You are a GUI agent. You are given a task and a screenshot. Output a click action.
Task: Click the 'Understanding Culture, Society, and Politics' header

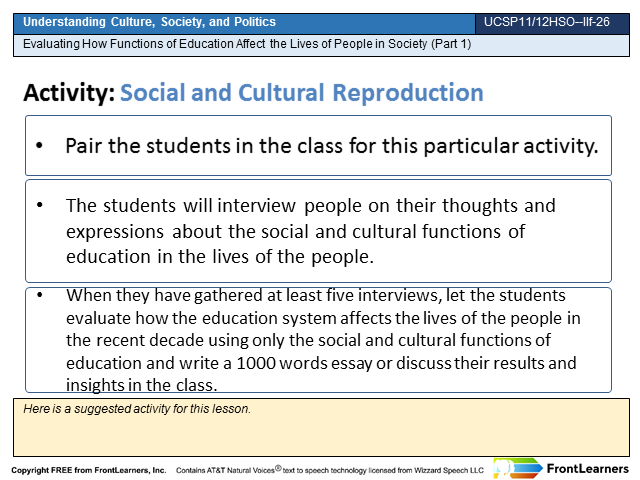pos(149,22)
